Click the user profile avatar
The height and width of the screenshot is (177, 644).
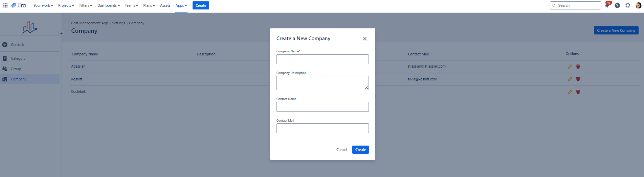tap(638, 5)
